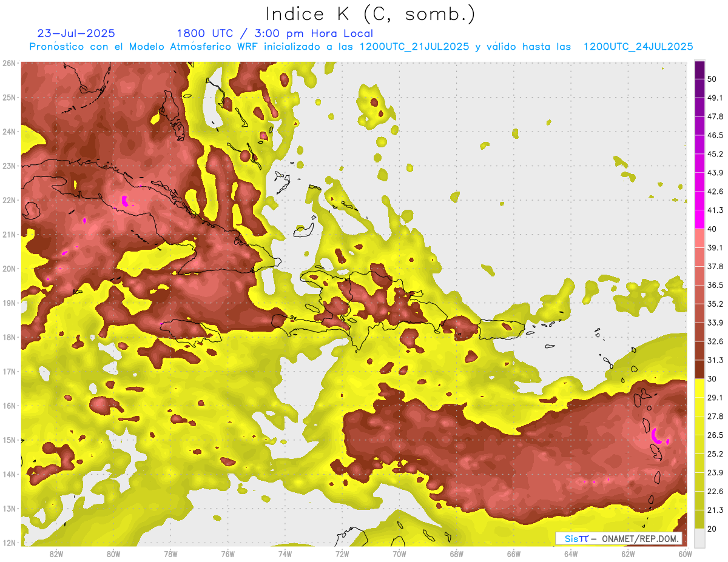Viewport: 728px width, 562px height.
Task: Click the '15N' latitude label
Action: (9, 440)
